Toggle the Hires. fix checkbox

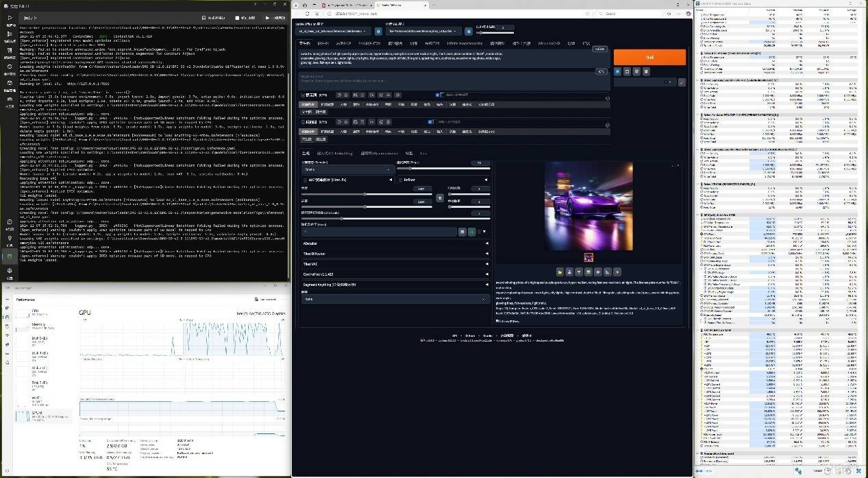click(x=306, y=180)
